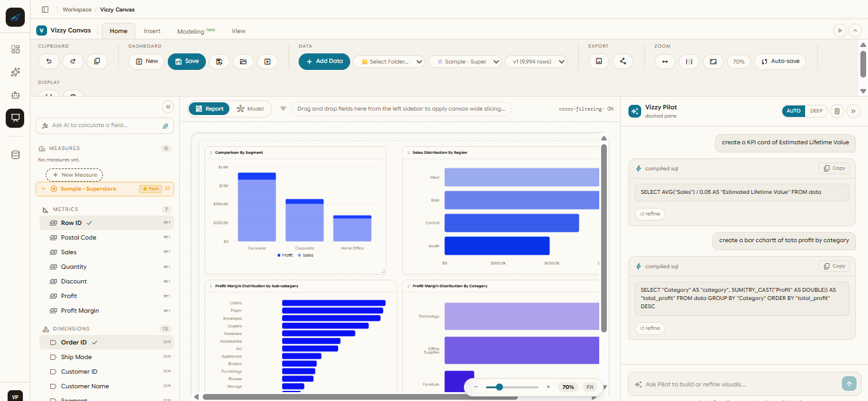Zoom in using canvas plus icon
The width and height of the screenshot is (868, 401).
tap(548, 386)
